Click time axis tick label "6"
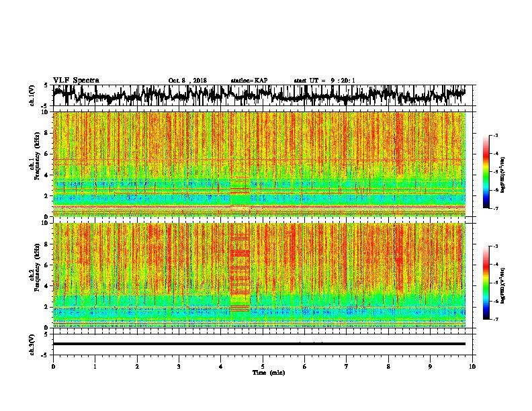 click(x=305, y=367)
